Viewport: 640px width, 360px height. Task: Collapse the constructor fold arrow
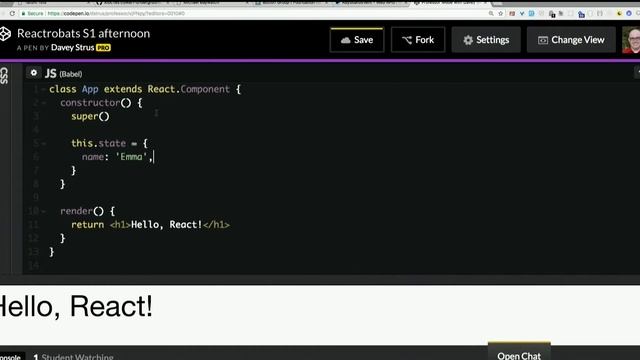tap(43, 103)
